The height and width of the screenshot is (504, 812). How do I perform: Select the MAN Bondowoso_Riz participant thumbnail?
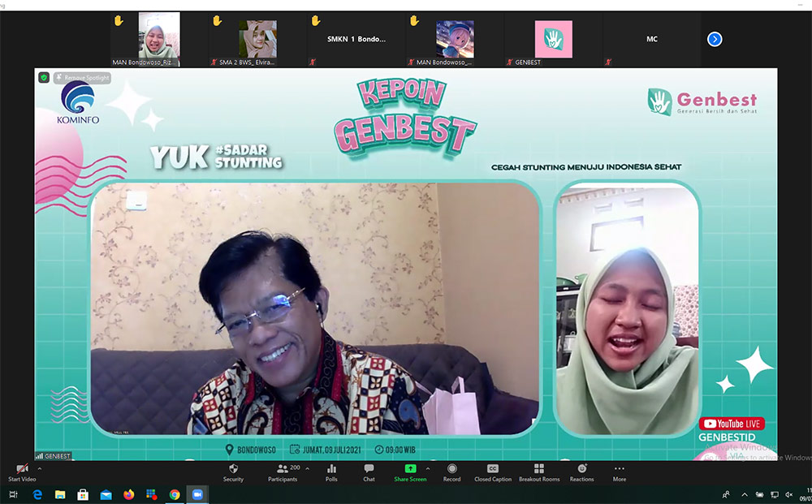(x=159, y=39)
